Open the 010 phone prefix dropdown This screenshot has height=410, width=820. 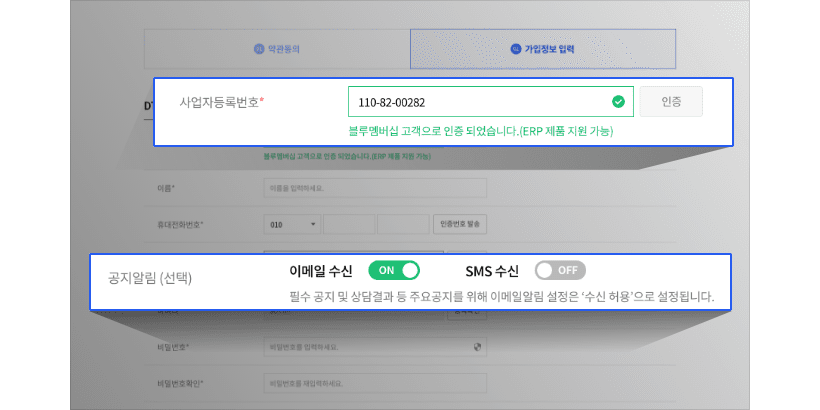click(x=292, y=224)
